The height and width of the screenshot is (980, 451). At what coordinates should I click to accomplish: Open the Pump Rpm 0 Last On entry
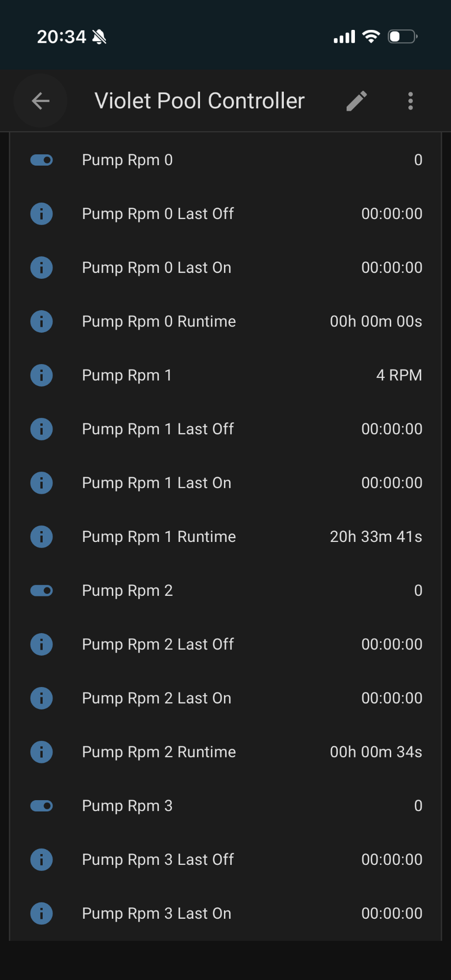pyautogui.click(x=225, y=268)
